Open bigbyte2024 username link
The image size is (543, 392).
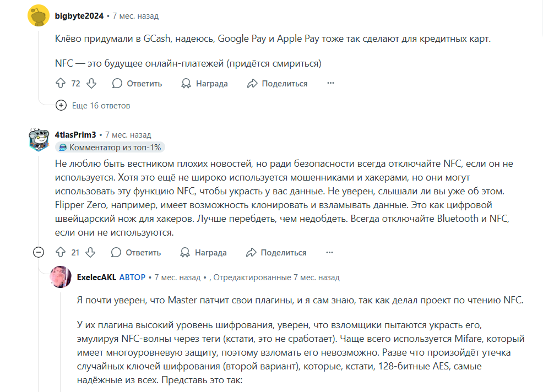click(79, 16)
